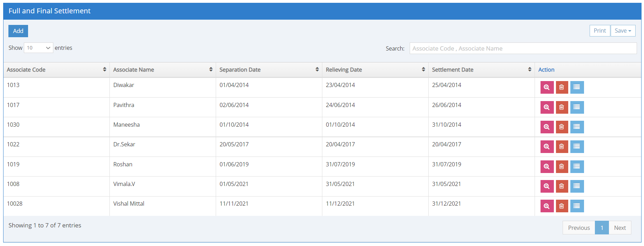Viewport: 644px width, 246px height.
Task: Click the trash icon in Roshan's row
Action: tap(562, 166)
